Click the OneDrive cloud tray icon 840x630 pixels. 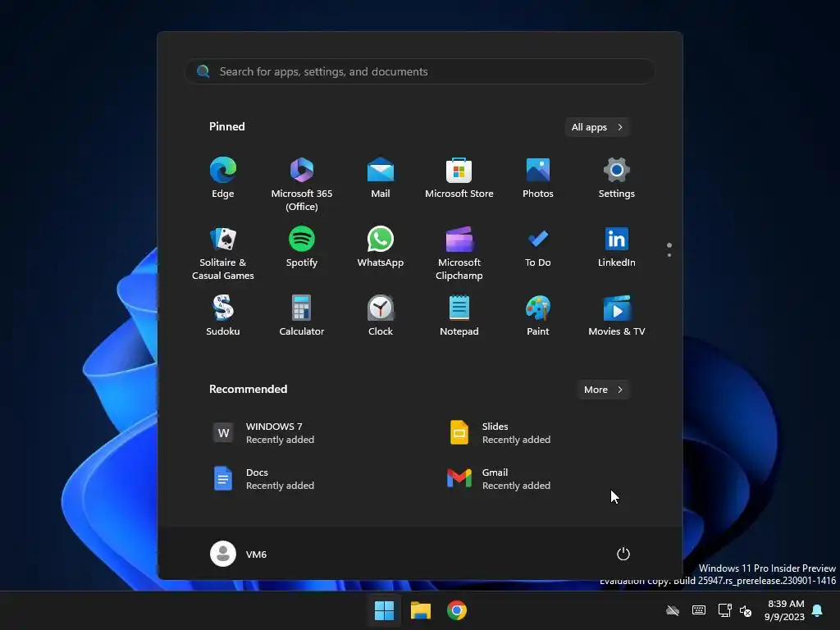673,610
